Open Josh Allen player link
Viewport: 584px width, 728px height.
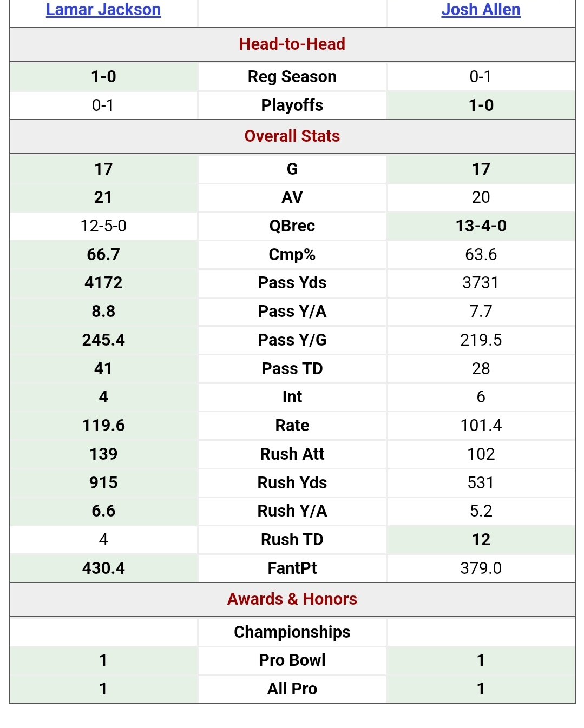[481, 10]
